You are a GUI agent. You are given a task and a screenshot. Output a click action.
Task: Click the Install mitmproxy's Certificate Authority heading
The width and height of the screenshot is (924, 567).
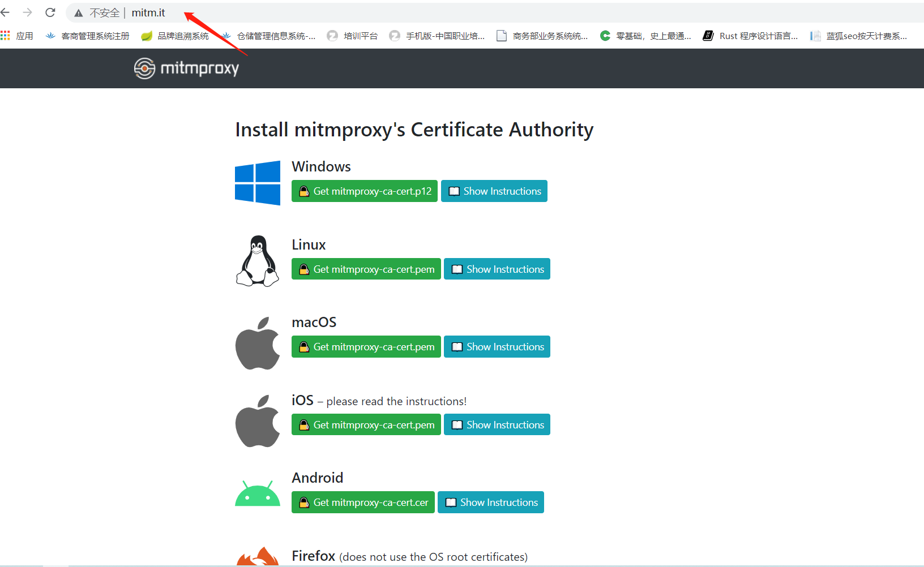coord(414,130)
